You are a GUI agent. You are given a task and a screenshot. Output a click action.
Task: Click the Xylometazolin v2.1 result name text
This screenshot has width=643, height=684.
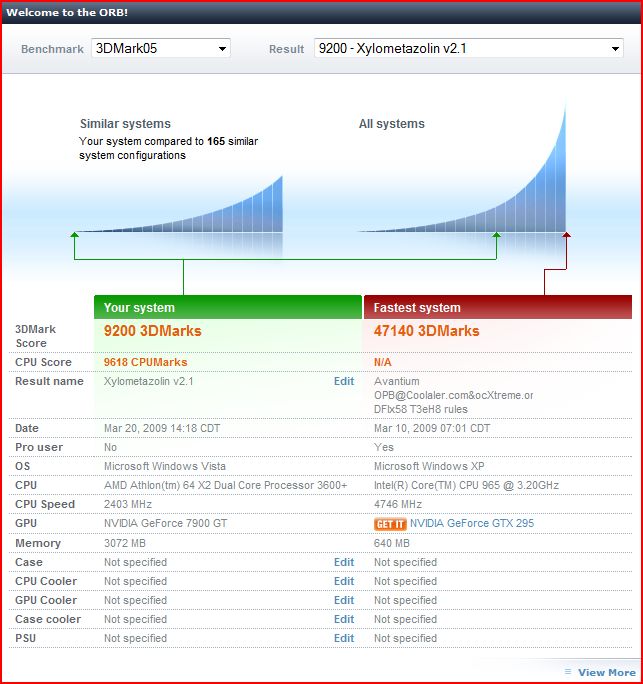(x=148, y=381)
